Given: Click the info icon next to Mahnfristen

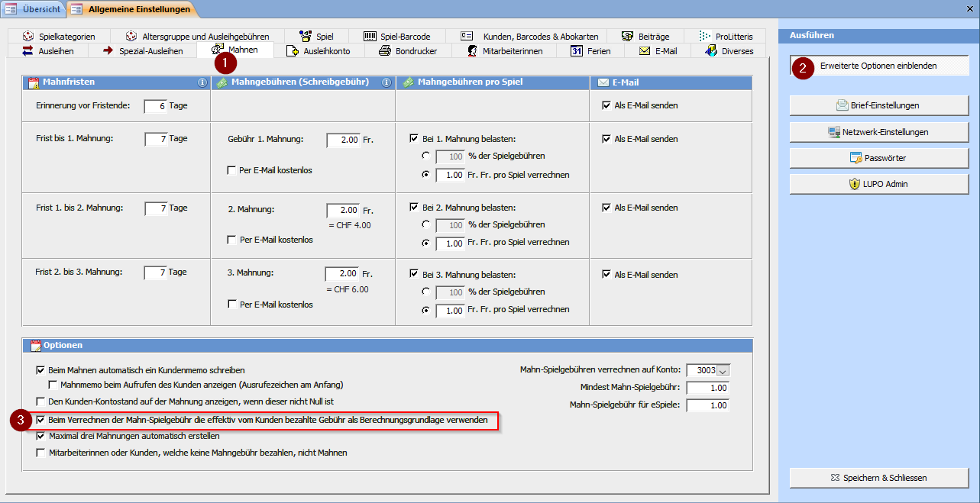Looking at the screenshot, I should [x=202, y=82].
